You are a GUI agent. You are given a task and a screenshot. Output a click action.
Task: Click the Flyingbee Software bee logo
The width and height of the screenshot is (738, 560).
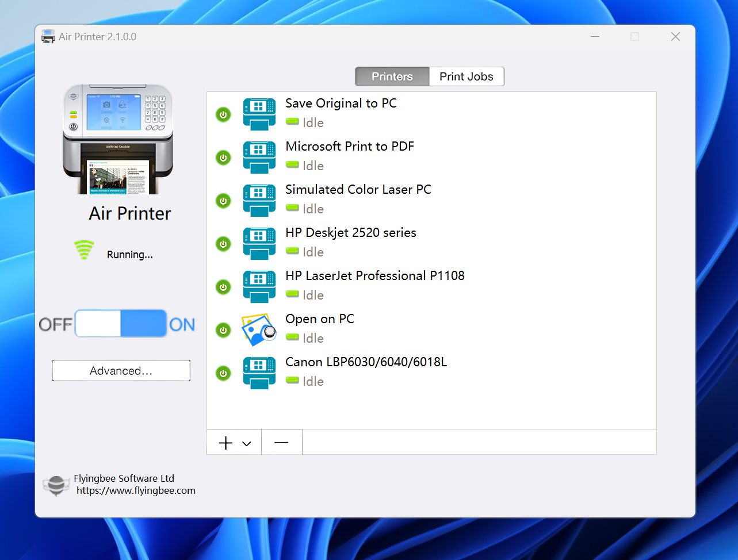click(x=56, y=485)
